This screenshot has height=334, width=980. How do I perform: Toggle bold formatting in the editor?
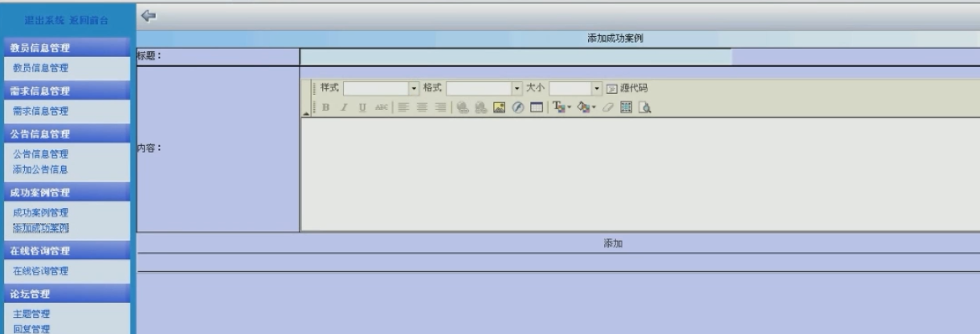pyautogui.click(x=325, y=108)
